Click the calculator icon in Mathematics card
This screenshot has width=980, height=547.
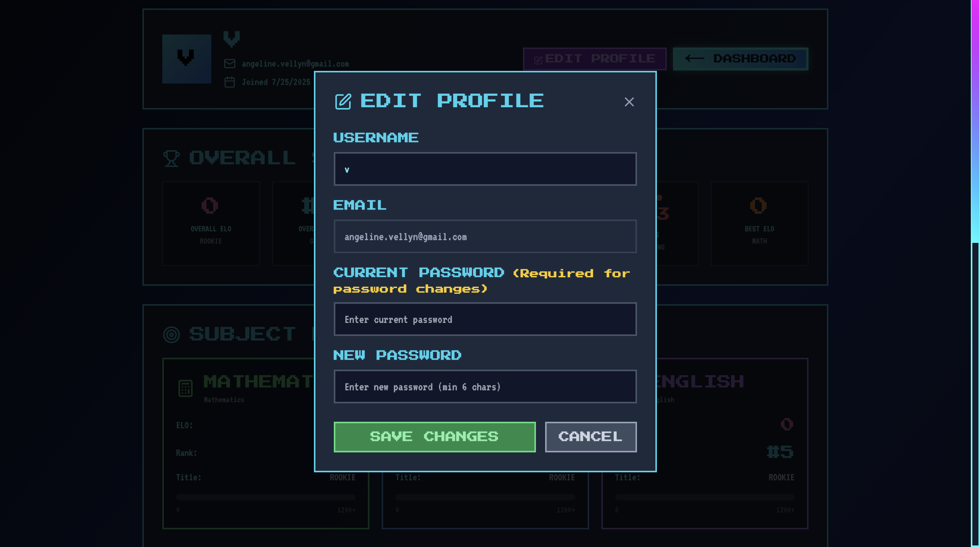click(x=186, y=388)
